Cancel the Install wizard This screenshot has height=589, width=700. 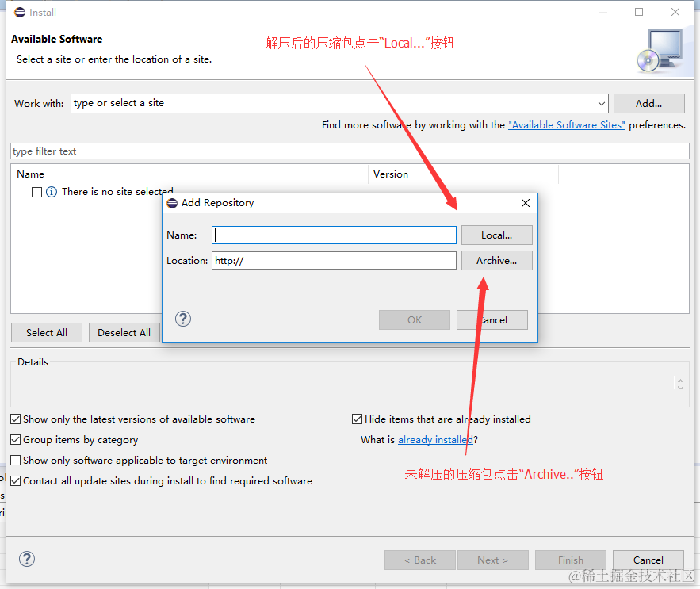(648, 560)
